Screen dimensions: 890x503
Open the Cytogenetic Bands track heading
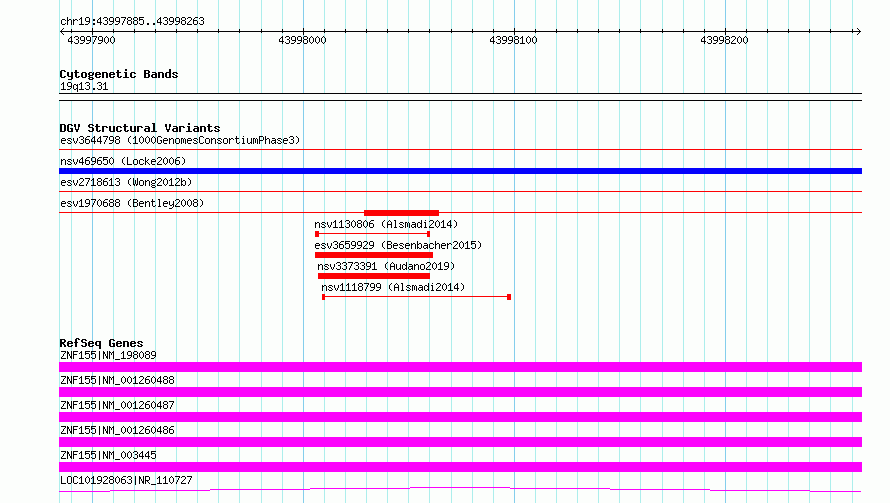pos(119,74)
